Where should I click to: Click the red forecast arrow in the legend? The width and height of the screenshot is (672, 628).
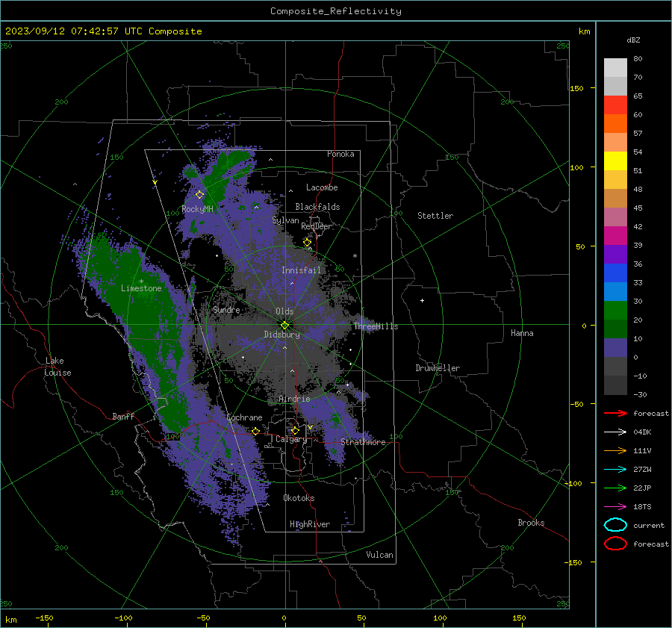pos(615,413)
